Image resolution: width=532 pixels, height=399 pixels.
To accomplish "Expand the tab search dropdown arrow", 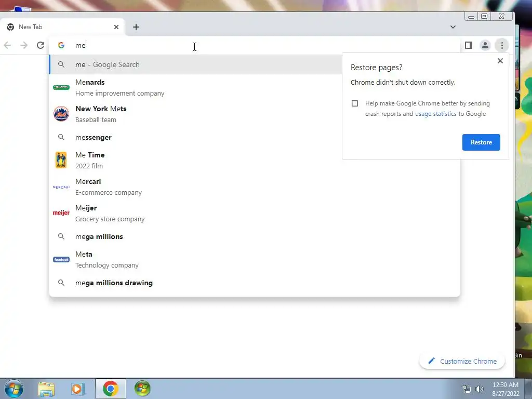I will tap(453, 27).
